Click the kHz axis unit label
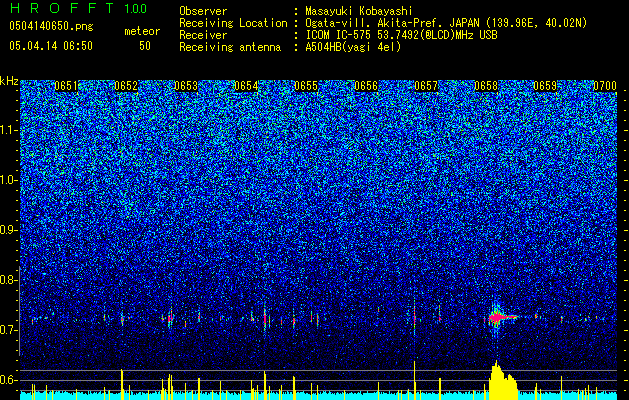 (9, 81)
